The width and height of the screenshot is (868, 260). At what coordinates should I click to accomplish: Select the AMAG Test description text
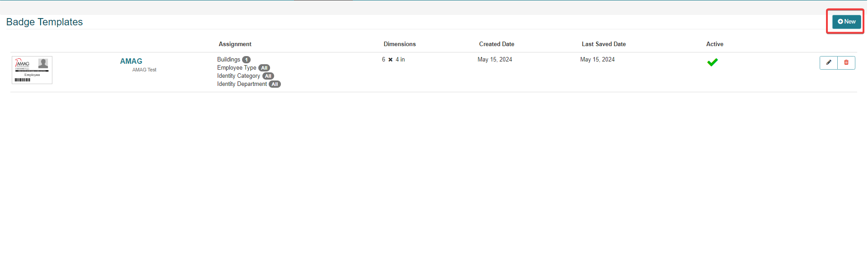click(x=144, y=70)
